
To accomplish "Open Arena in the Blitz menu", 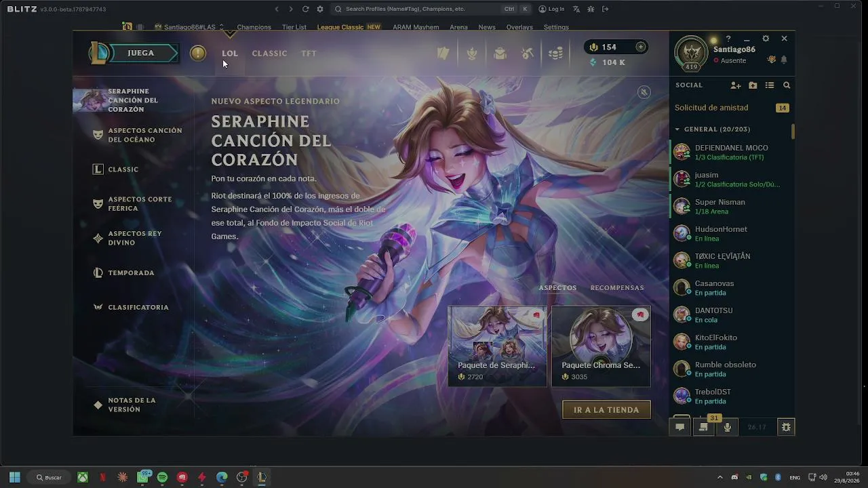I will (x=458, y=27).
